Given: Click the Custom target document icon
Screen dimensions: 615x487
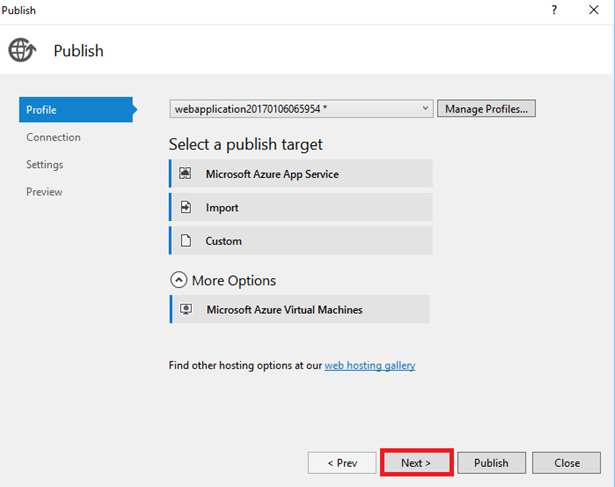Looking at the screenshot, I should [185, 241].
